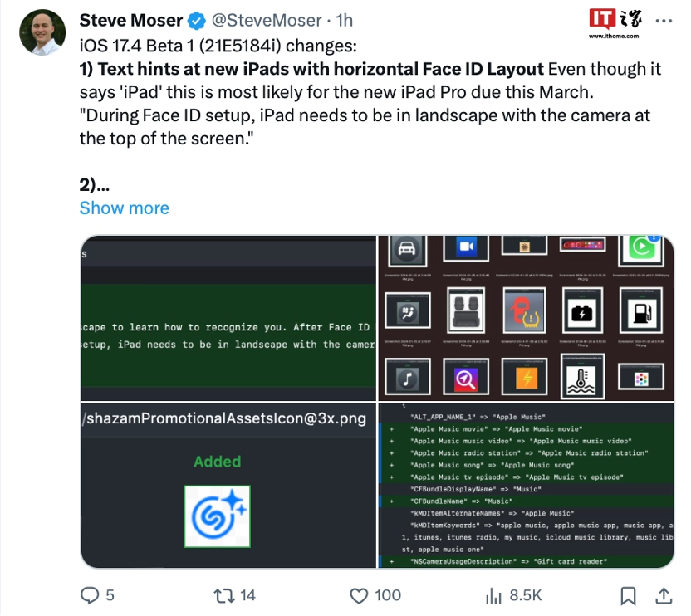
Task: Open the Steve Moser display name link
Action: click(131, 20)
